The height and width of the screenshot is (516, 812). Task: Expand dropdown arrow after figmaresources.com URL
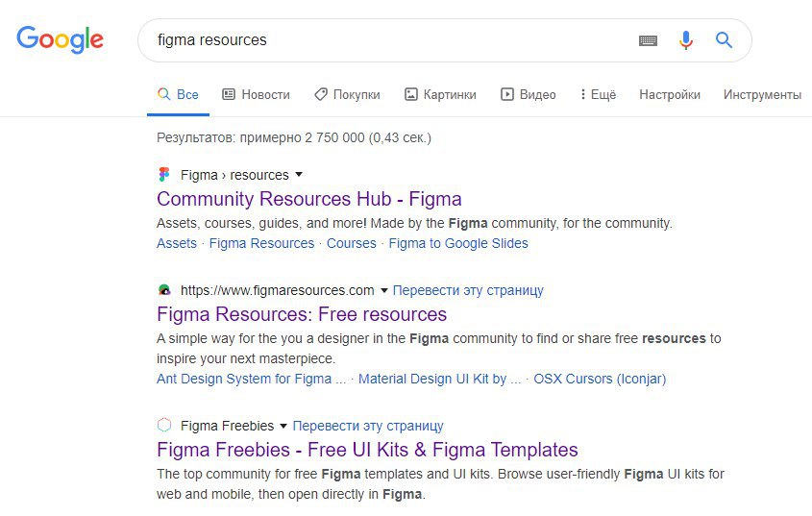coord(384,290)
